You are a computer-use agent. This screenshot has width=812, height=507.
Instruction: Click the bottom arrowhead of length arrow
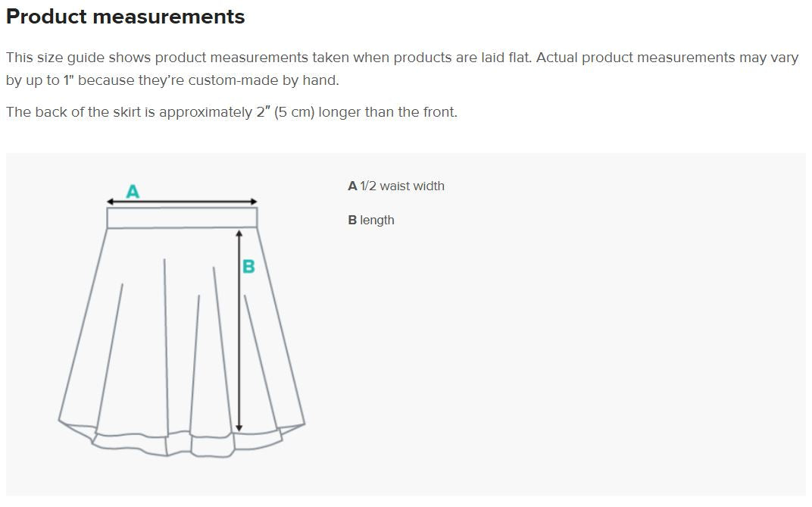point(239,427)
